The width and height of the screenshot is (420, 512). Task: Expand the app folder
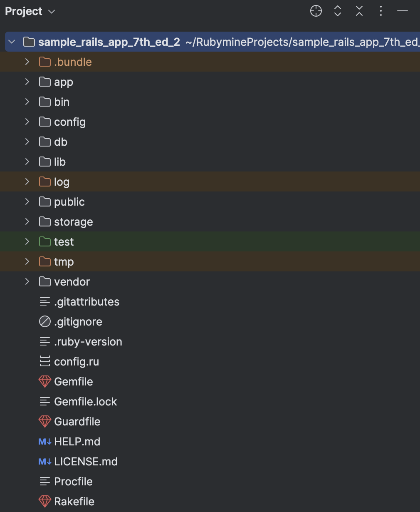point(27,82)
